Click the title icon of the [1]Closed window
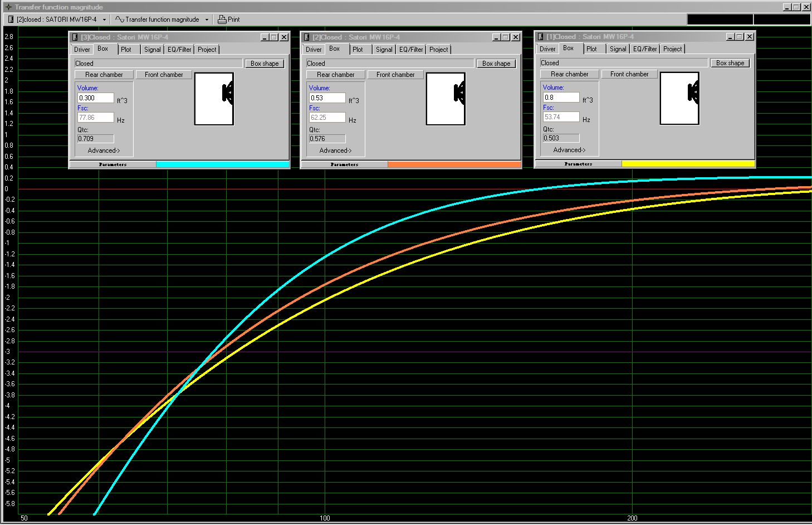Screen dimensions: 812x525 (541, 37)
